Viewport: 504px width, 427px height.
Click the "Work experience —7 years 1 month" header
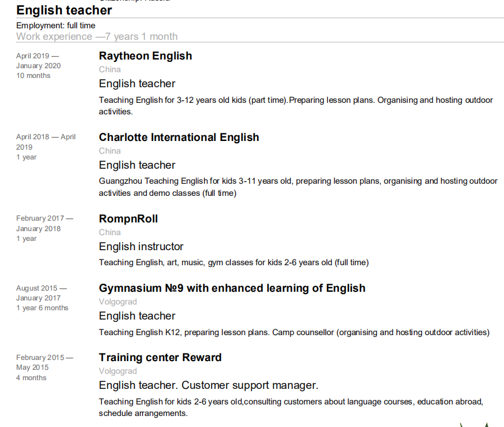click(97, 36)
